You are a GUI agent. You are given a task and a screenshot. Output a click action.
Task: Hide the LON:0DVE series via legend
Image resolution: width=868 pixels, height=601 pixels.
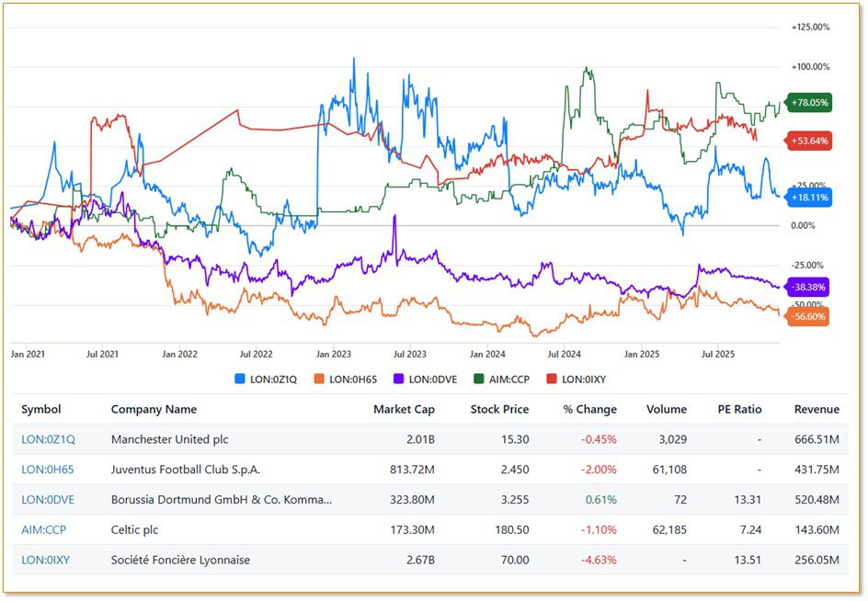(x=424, y=378)
